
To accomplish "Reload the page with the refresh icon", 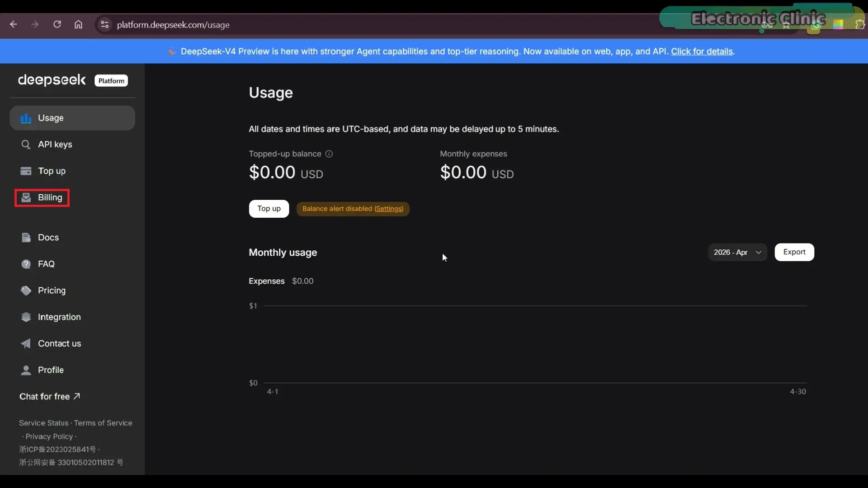I will pos(57,24).
